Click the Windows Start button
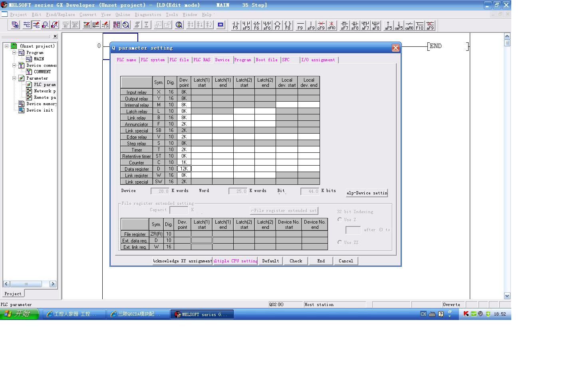Screen dimensions: 588x368 point(19,314)
